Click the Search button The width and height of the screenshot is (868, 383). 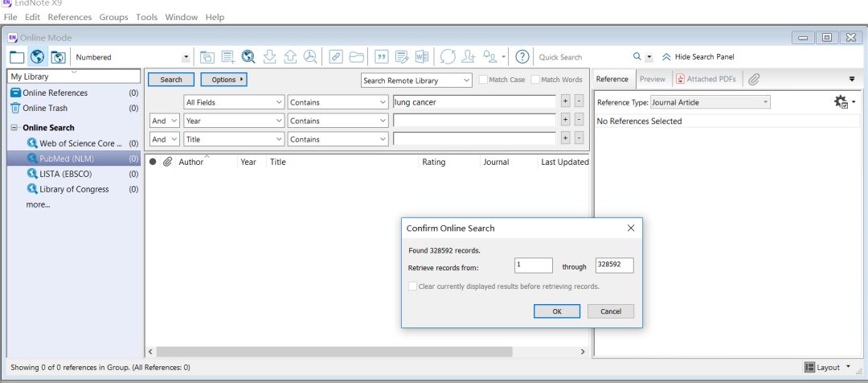tap(171, 80)
